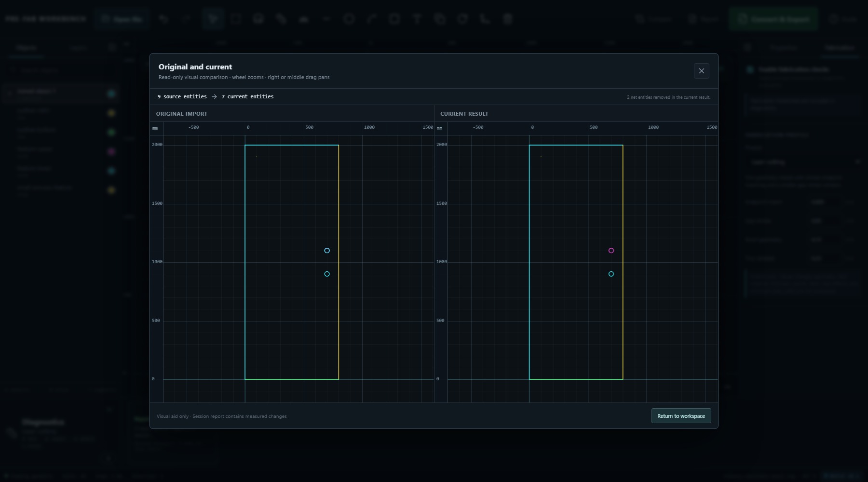
Task: Click the '9 source entities' text
Action: [x=182, y=97]
